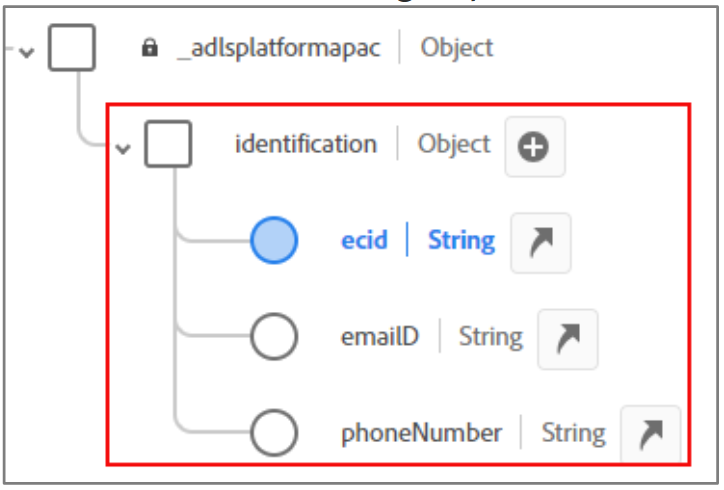Select the phoneNumber field circle
Viewport: 724px width, 490px height.
(274, 433)
